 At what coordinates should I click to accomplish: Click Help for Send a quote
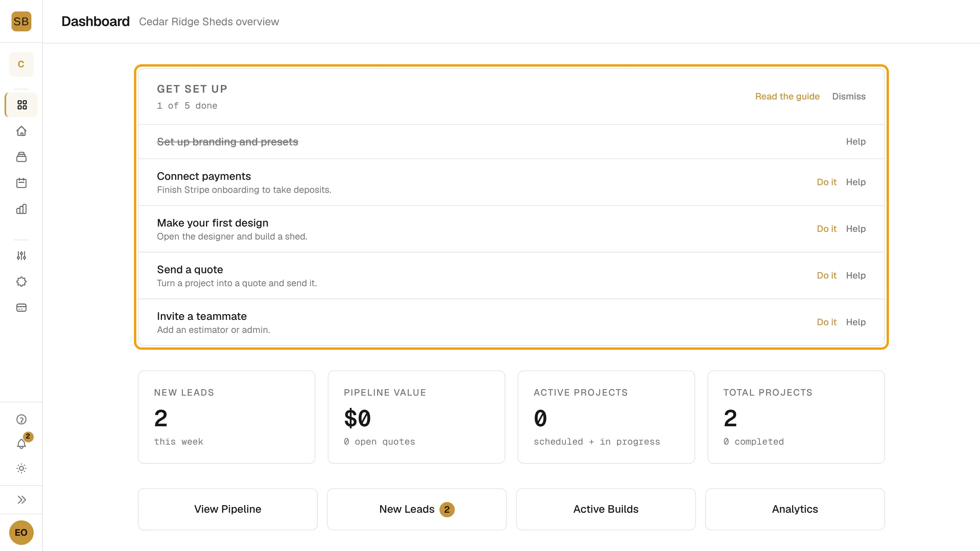[856, 275]
